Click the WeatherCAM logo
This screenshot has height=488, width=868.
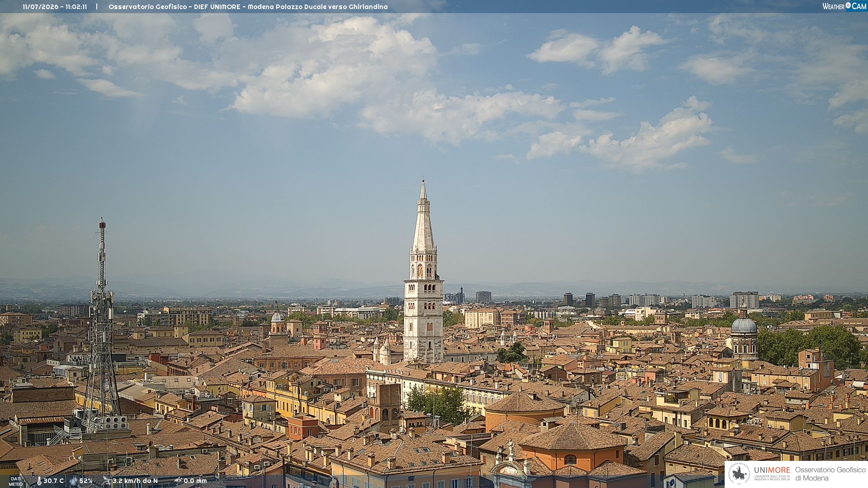pyautogui.click(x=844, y=6)
